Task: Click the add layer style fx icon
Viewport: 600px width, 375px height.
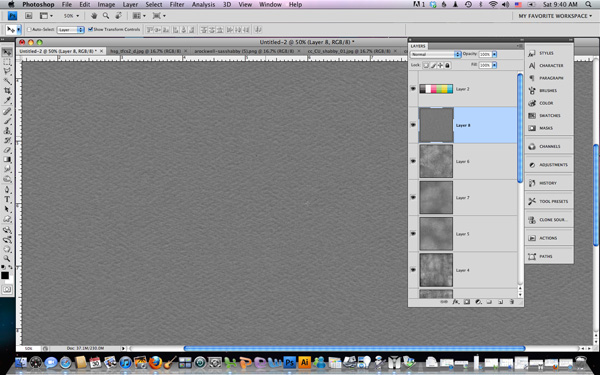Action: [455, 302]
